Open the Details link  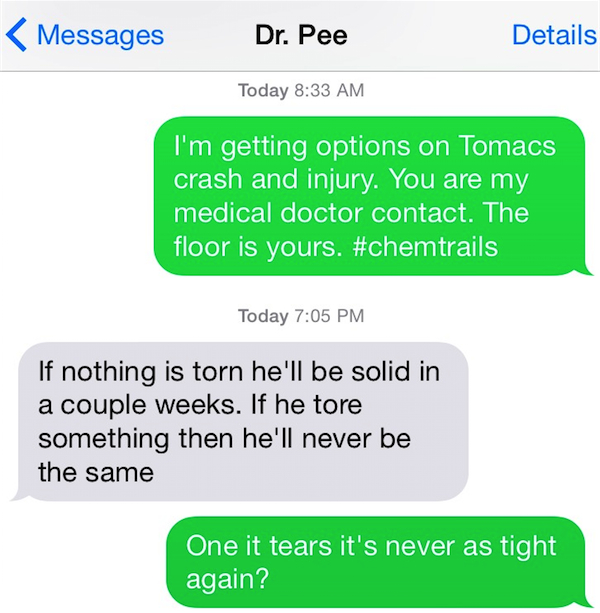point(554,35)
